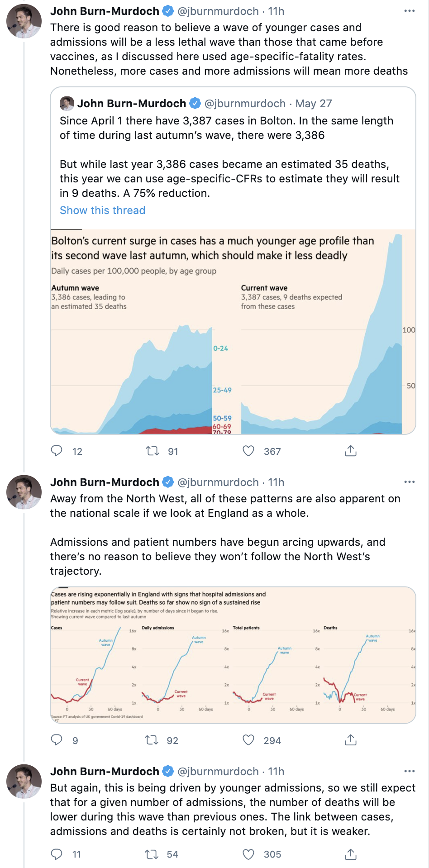Screen dimensions: 429x868
Task: Like the tweet with 367 likes
Action: pos(248,451)
